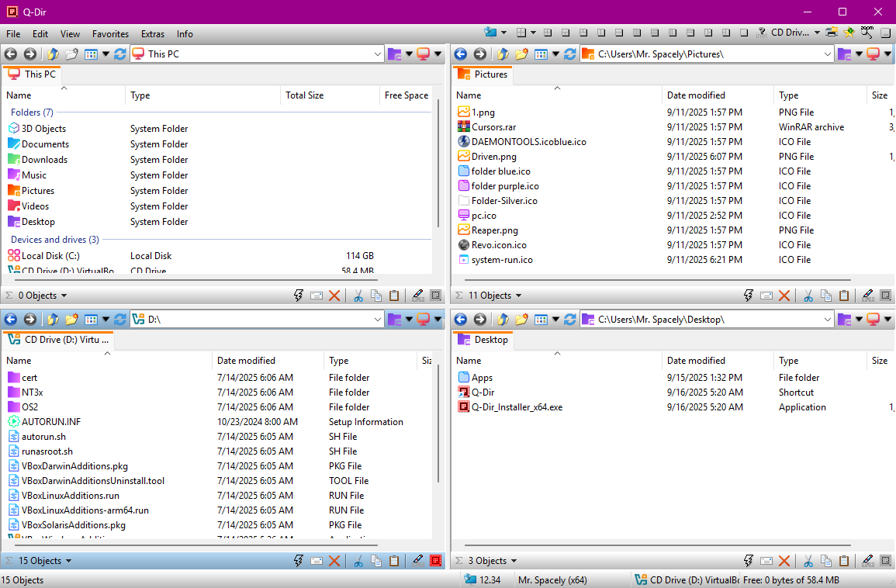The height and width of the screenshot is (588, 896).
Task: Paste clipboard icon in Desktop pane toolbar
Action: click(844, 561)
